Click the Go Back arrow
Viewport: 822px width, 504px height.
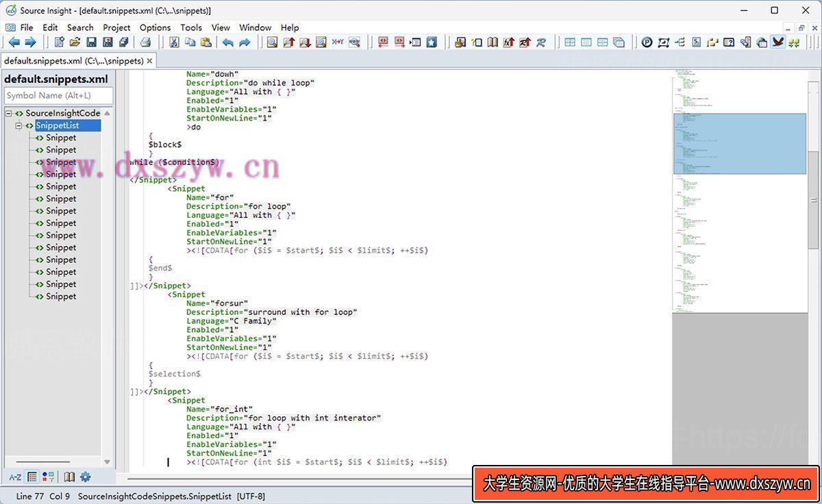(x=14, y=42)
